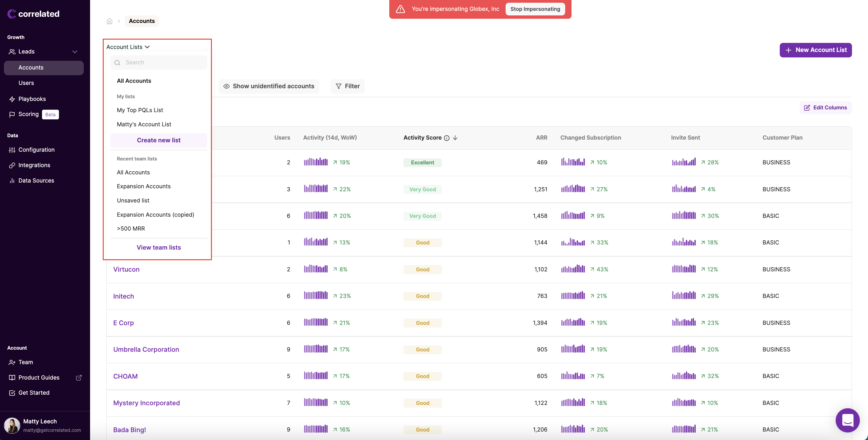The height and width of the screenshot is (440, 868).
Task: Open Product Guides external link icon
Action: click(79, 378)
